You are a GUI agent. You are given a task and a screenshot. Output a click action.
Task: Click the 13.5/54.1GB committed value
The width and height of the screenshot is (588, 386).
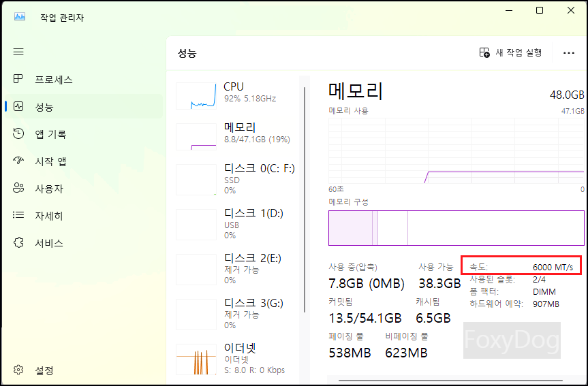(x=365, y=318)
